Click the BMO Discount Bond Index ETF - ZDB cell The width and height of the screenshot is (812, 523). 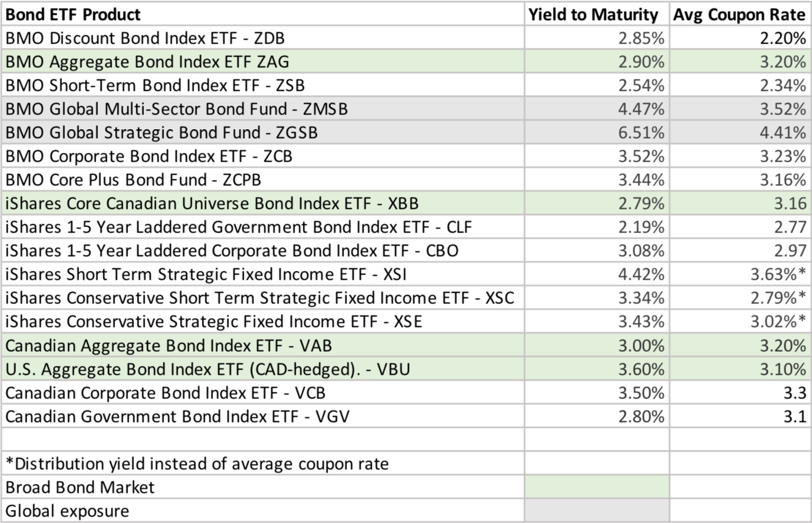pyautogui.click(x=145, y=38)
